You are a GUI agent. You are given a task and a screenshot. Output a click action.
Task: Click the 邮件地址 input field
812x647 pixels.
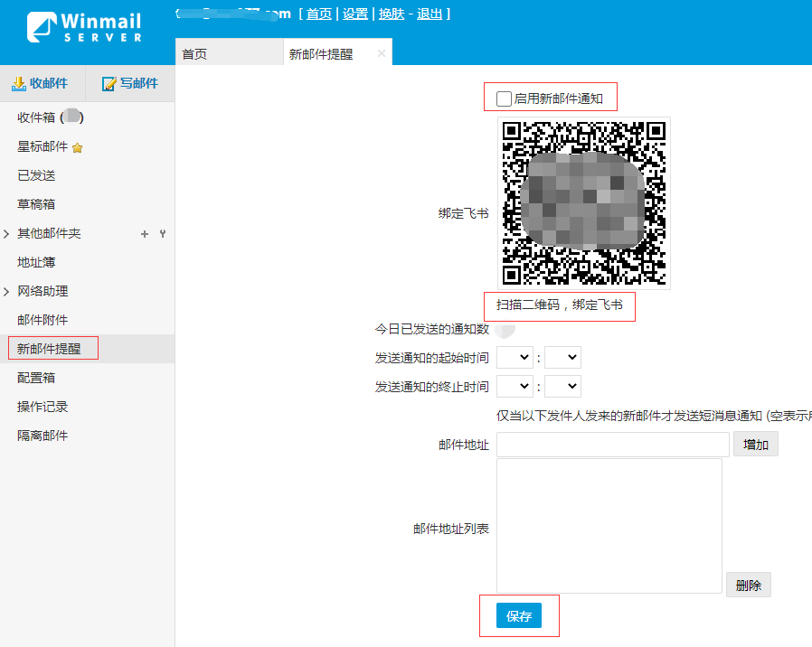[612, 445]
